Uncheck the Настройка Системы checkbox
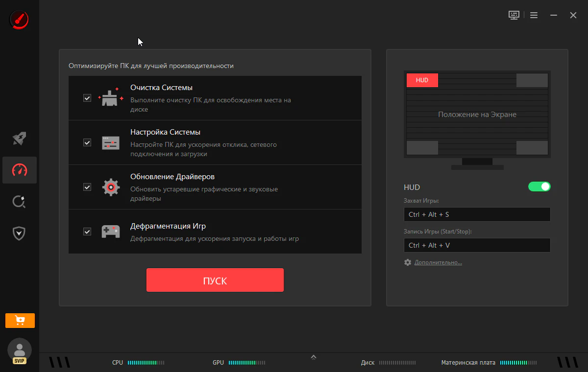The height and width of the screenshot is (372, 588). [87, 142]
